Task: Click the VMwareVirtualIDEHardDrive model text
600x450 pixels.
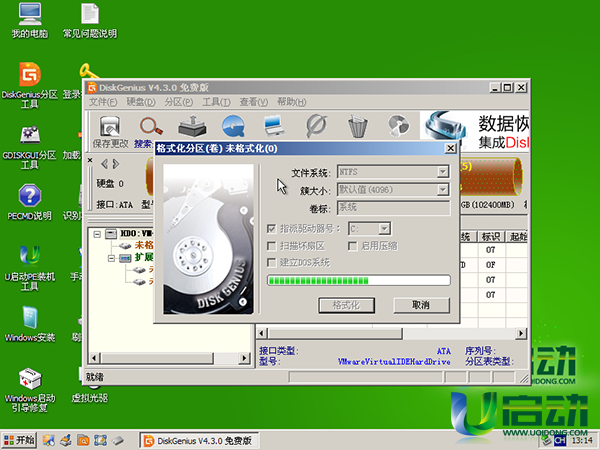Action: click(x=394, y=362)
